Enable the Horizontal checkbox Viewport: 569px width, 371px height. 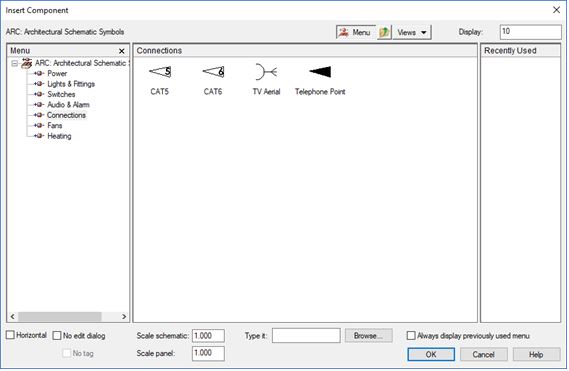click(10, 335)
